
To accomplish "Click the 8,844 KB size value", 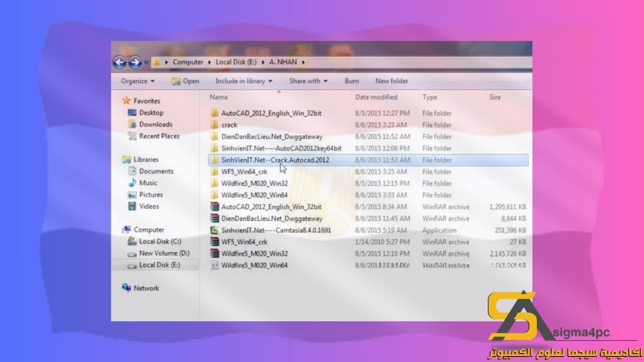I will tap(514, 218).
